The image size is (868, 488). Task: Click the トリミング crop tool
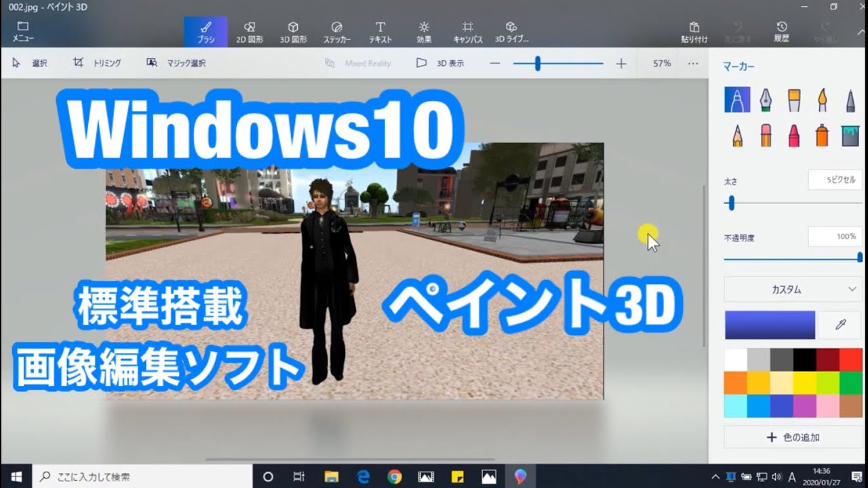tap(97, 63)
